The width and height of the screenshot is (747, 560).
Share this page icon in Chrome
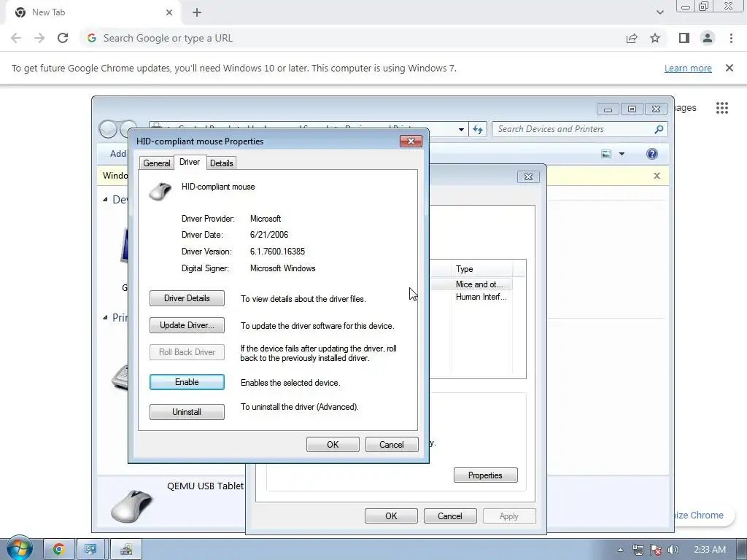(x=632, y=38)
